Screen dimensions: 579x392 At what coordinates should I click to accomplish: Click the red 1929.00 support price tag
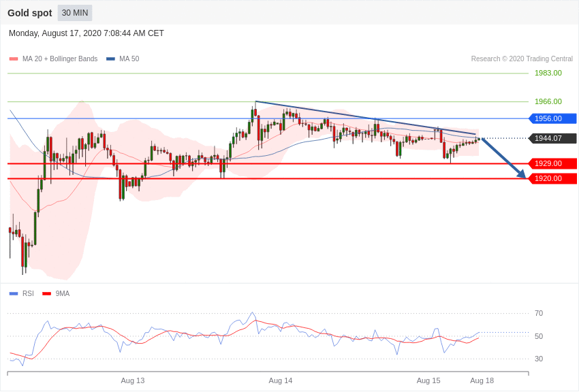(x=553, y=163)
